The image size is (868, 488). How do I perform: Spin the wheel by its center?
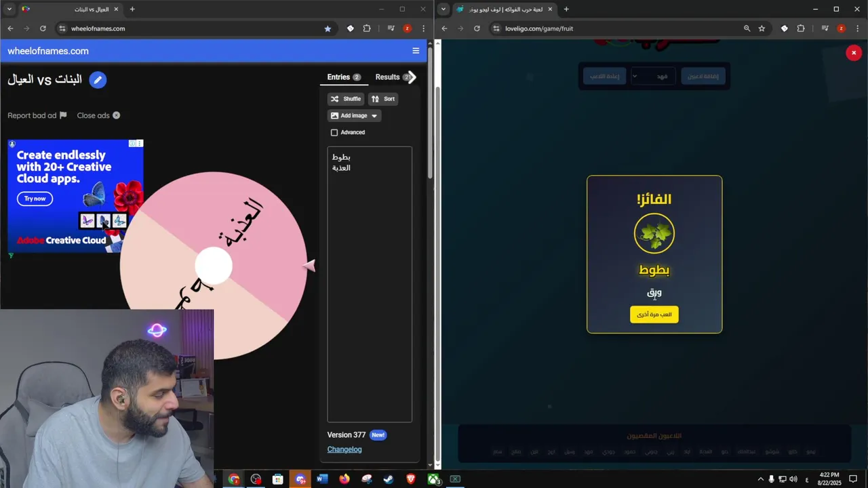[214, 266]
